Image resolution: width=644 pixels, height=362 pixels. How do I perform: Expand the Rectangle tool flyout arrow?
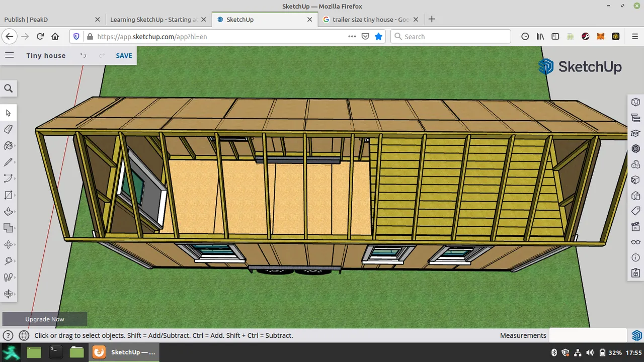[16, 195]
